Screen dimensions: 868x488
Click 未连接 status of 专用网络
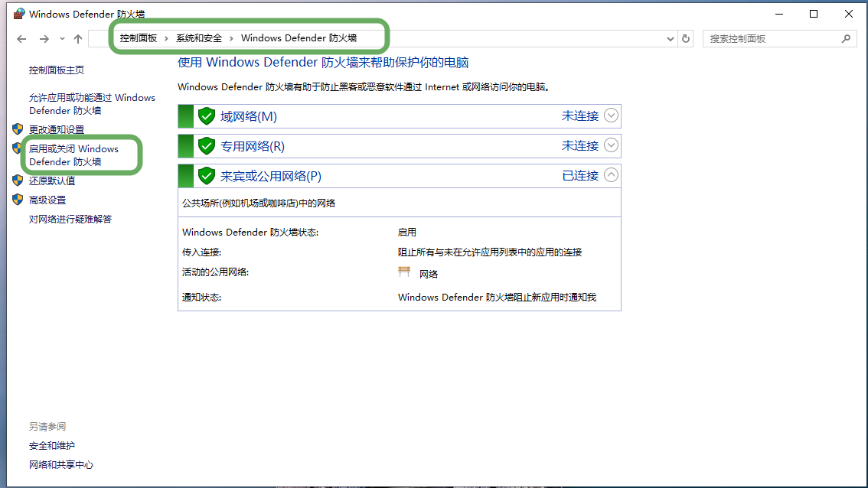tap(580, 145)
